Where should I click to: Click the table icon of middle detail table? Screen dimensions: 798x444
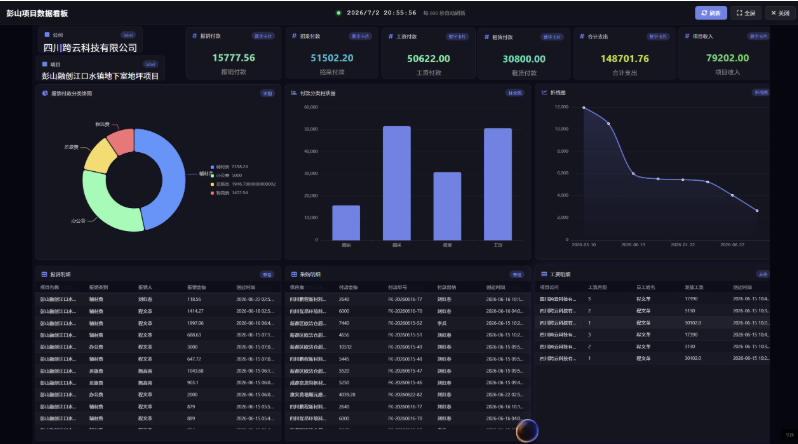pos(294,274)
